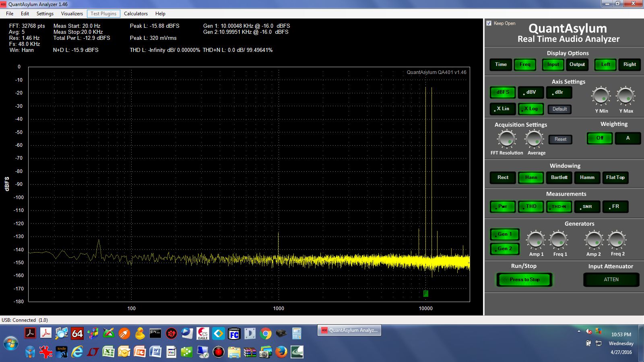Click QuantAsylum Analyzer taskbar button
The height and width of the screenshot is (362, 644).
[x=349, y=330]
